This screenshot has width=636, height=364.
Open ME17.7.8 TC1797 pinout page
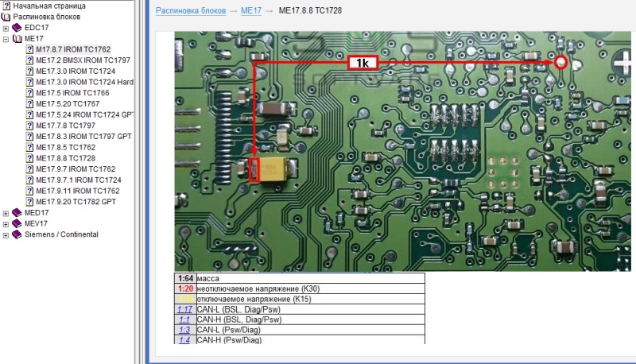[65, 126]
